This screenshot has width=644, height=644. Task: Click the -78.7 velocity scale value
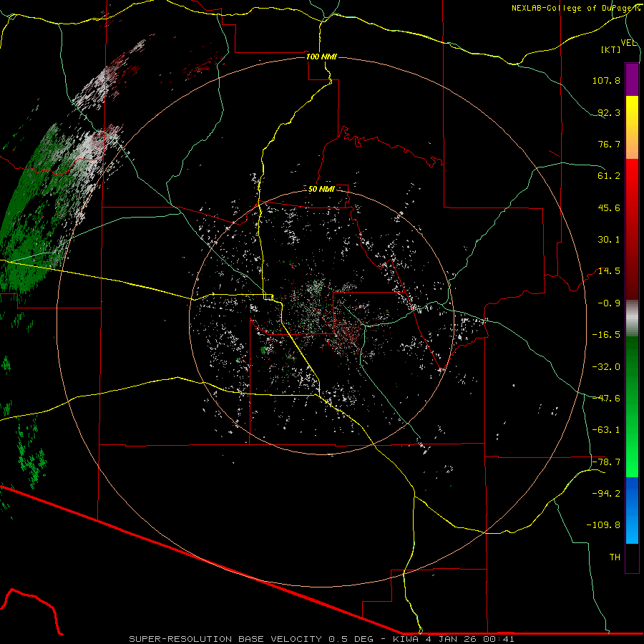606,462
